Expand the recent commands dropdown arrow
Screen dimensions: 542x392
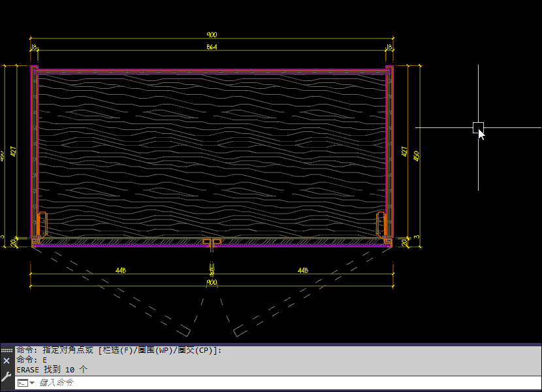(x=32, y=383)
